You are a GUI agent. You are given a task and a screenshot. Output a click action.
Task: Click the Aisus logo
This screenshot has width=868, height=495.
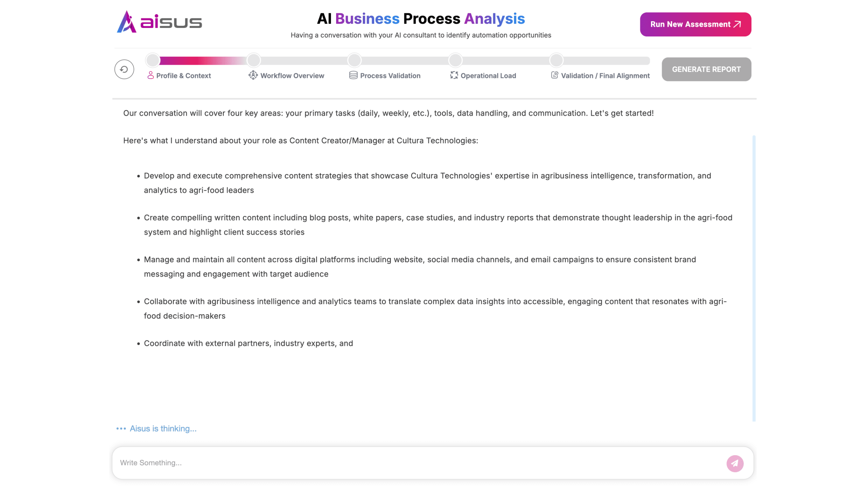click(159, 22)
